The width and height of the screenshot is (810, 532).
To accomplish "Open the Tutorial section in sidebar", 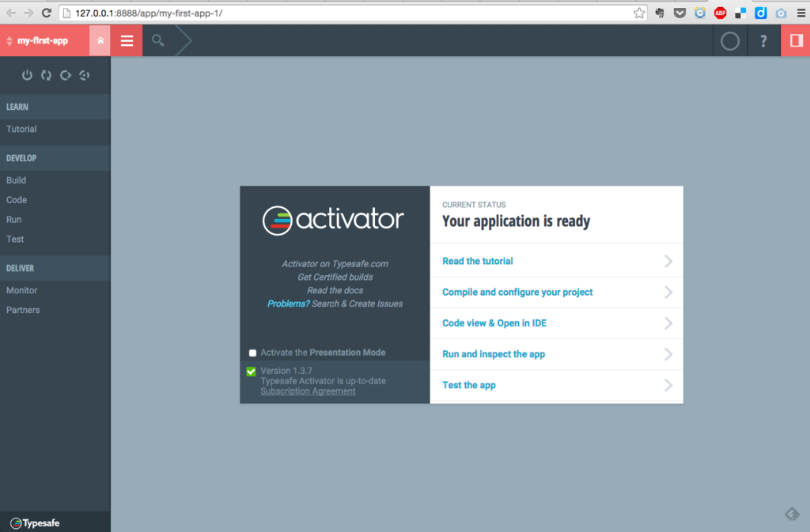I will [21, 129].
